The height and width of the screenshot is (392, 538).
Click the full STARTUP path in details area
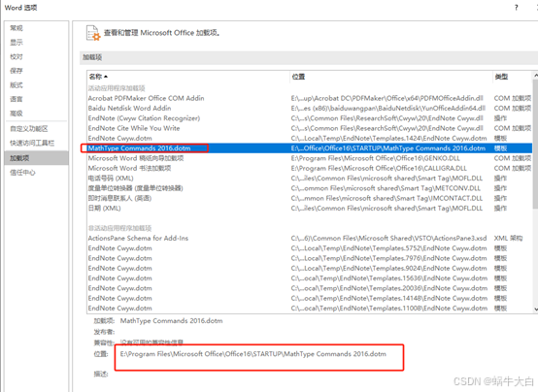pos(253,354)
